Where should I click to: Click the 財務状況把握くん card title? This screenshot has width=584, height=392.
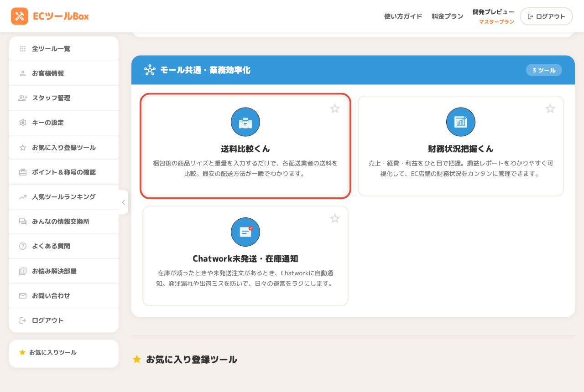point(461,149)
